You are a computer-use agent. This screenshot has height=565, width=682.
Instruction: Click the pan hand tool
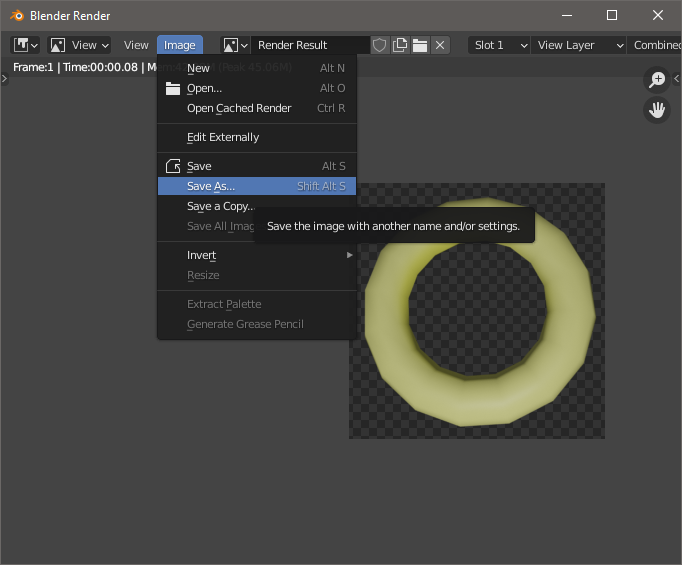(657, 110)
